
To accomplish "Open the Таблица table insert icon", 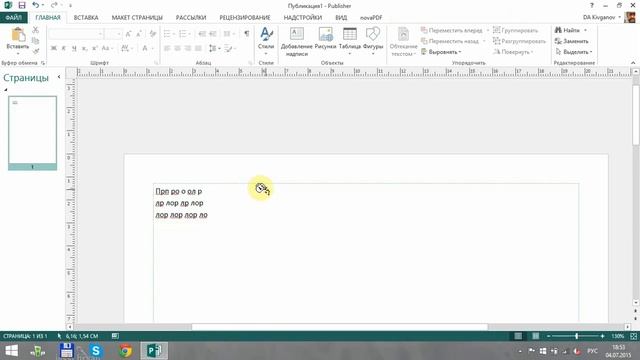I will click(x=350, y=34).
